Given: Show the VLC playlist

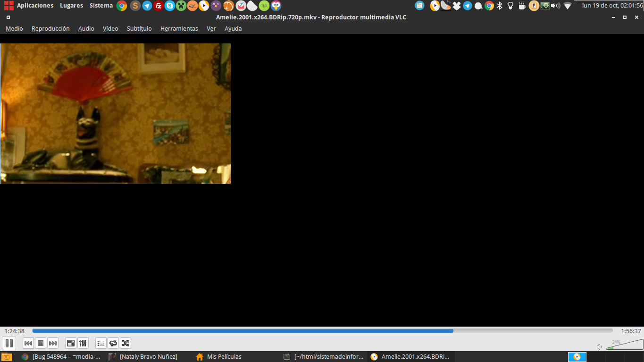Looking at the screenshot, I should click(x=100, y=343).
